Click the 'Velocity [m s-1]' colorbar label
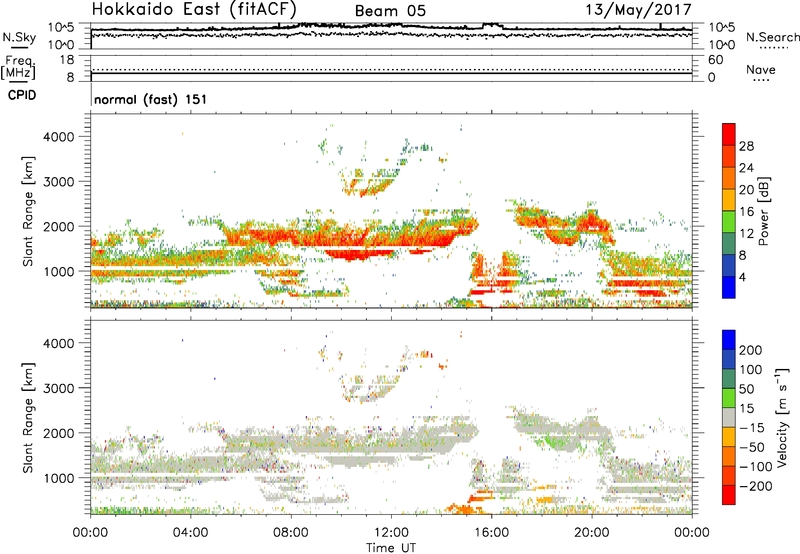The height and width of the screenshot is (554, 800). 782,417
